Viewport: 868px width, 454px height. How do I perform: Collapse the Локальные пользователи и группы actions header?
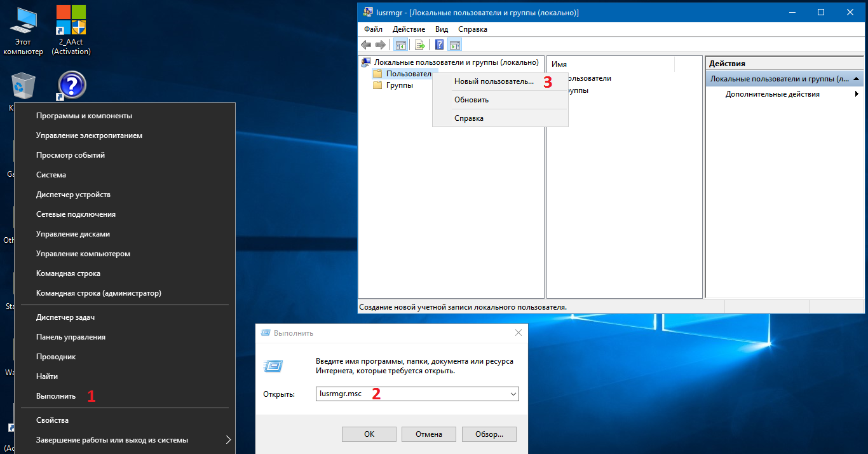coord(857,79)
